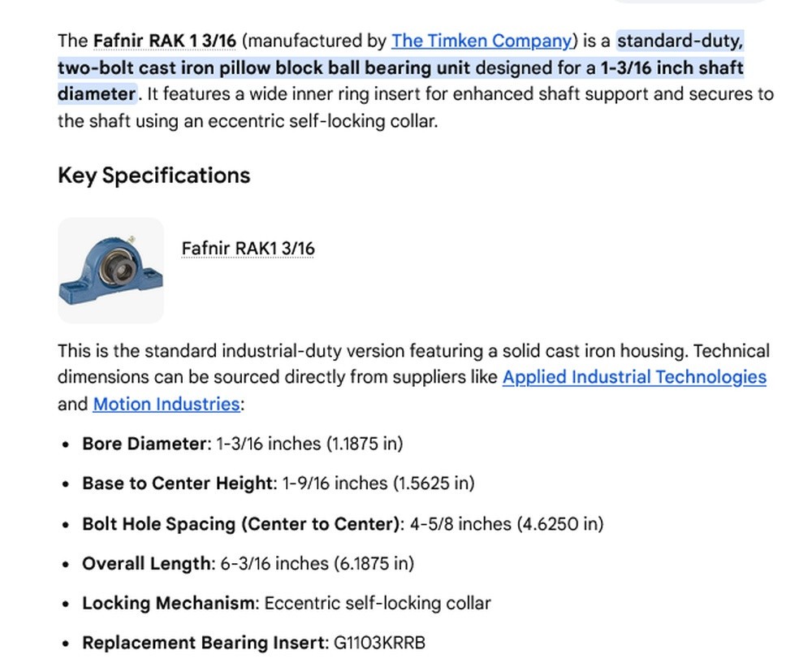Select the Bore Diameter bullet label
812x672 pixels.
click(144, 444)
